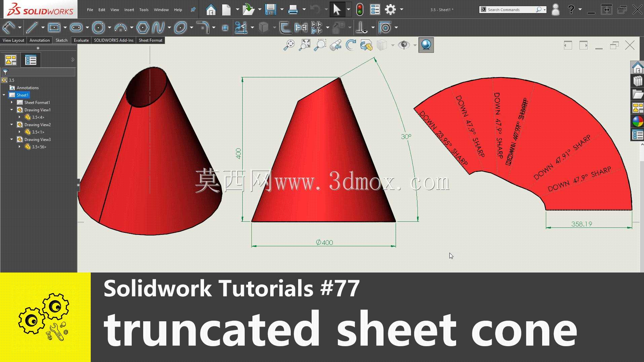
Task: Select the Circle sketch tool
Action: pyautogui.click(x=98, y=28)
